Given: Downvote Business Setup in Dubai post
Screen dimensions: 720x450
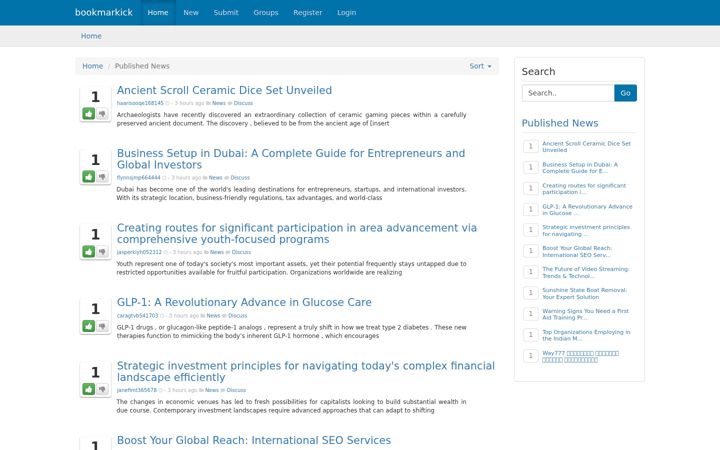Looking at the screenshot, I should point(102,176).
